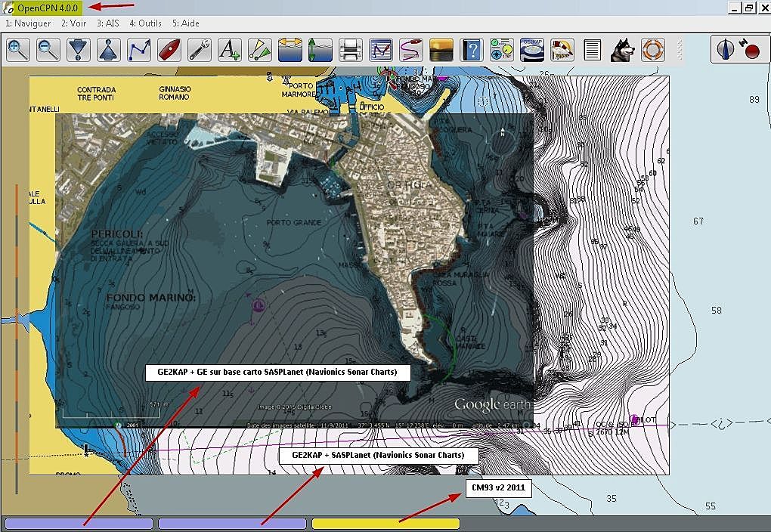
Task: Open About/Help question mark icon
Action: [x=472, y=50]
